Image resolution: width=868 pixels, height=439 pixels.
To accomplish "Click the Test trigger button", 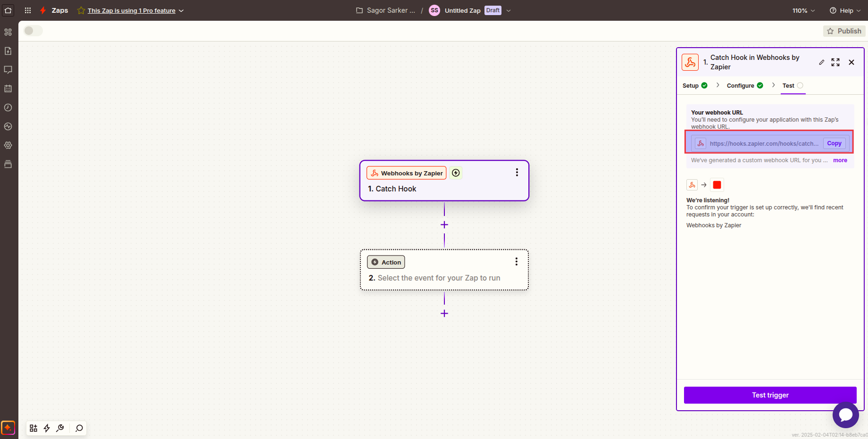I will click(770, 395).
